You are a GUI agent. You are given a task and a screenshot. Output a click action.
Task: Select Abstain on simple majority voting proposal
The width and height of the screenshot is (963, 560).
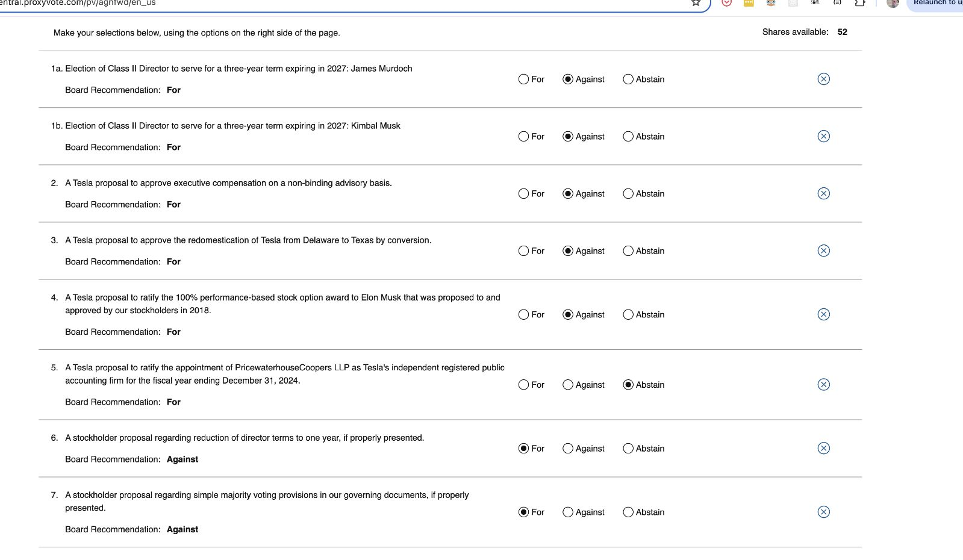point(628,512)
